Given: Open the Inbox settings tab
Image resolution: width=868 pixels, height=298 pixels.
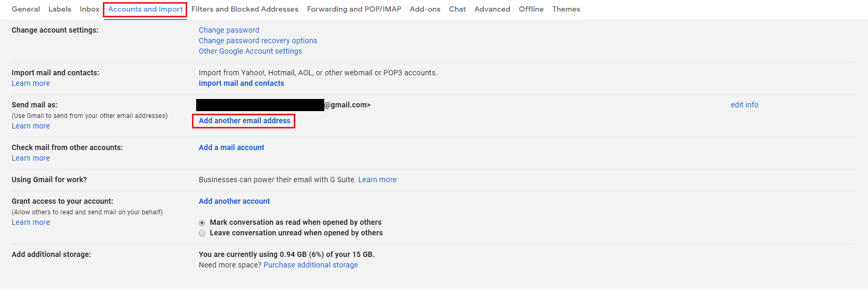Looking at the screenshot, I should click(90, 9).
